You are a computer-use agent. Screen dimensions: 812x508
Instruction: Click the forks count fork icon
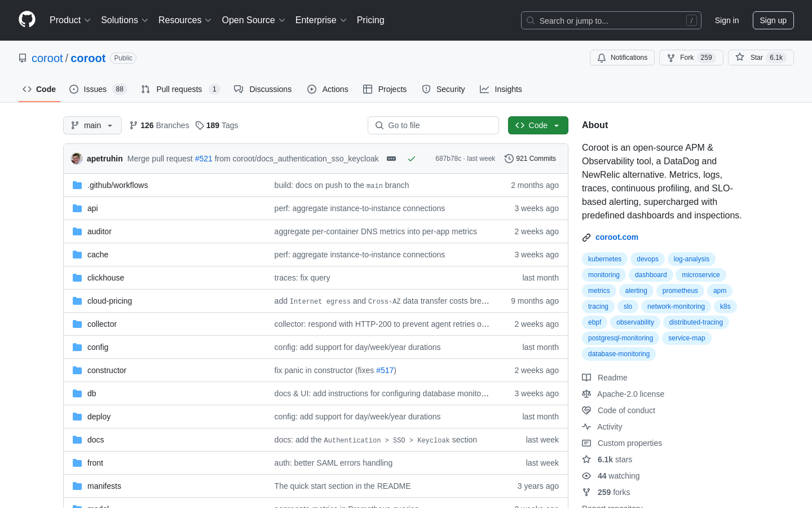pyautogui.click(x=586, y=492)
